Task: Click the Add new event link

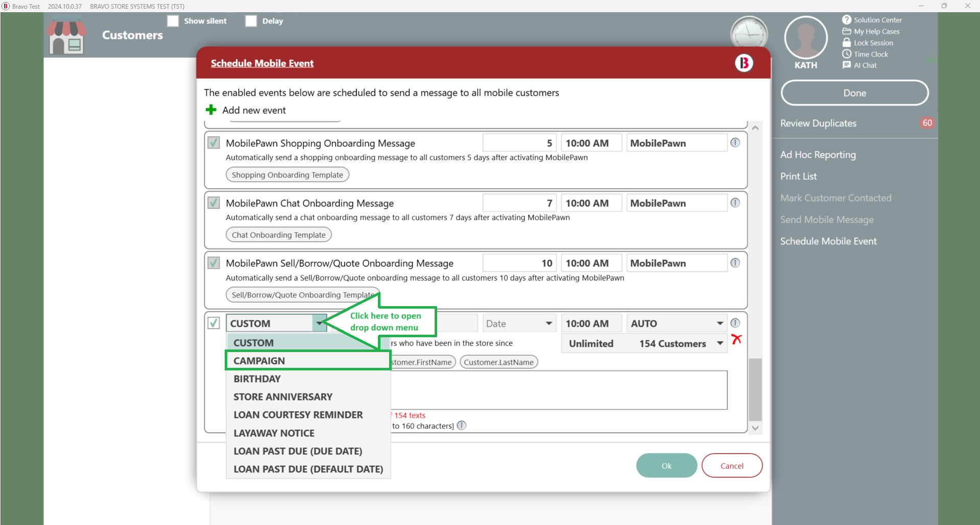Action: [254, 110]
